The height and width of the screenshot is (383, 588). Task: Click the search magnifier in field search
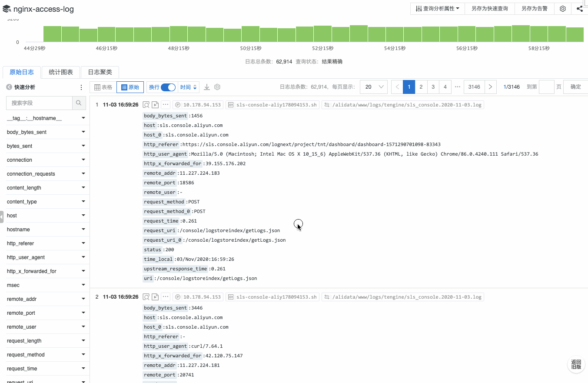coord(79,103)
